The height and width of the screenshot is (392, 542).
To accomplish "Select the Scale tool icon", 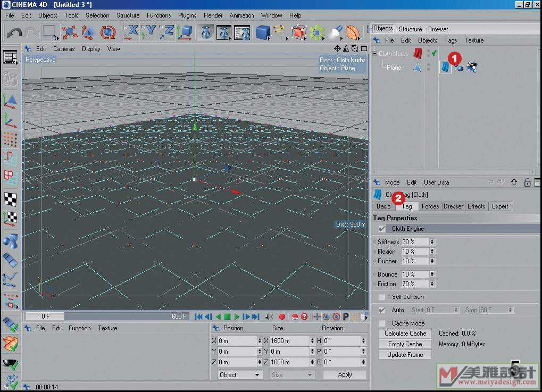I will coord(88,33).
